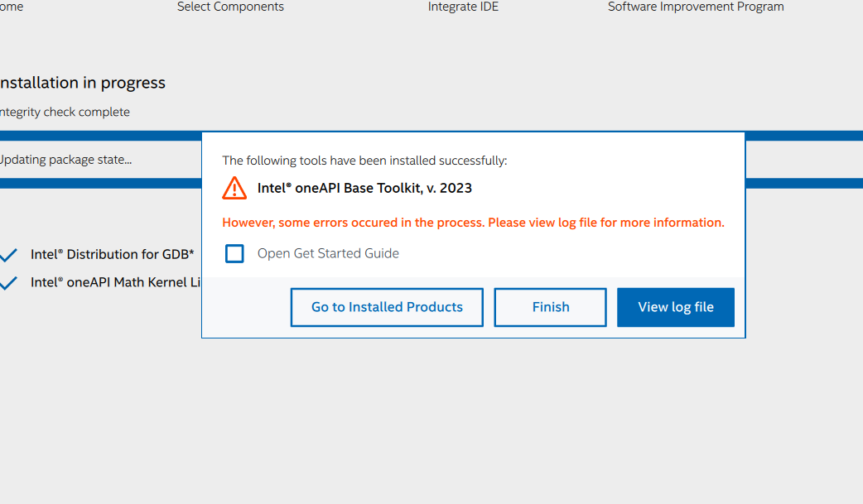Click the lower blue progress bar
863x504 pixels.
pos(99,183)
